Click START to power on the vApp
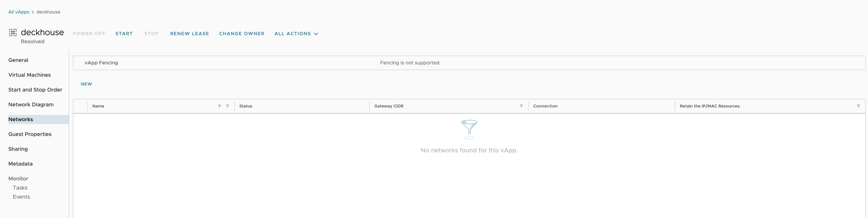 tap(124, 34)
